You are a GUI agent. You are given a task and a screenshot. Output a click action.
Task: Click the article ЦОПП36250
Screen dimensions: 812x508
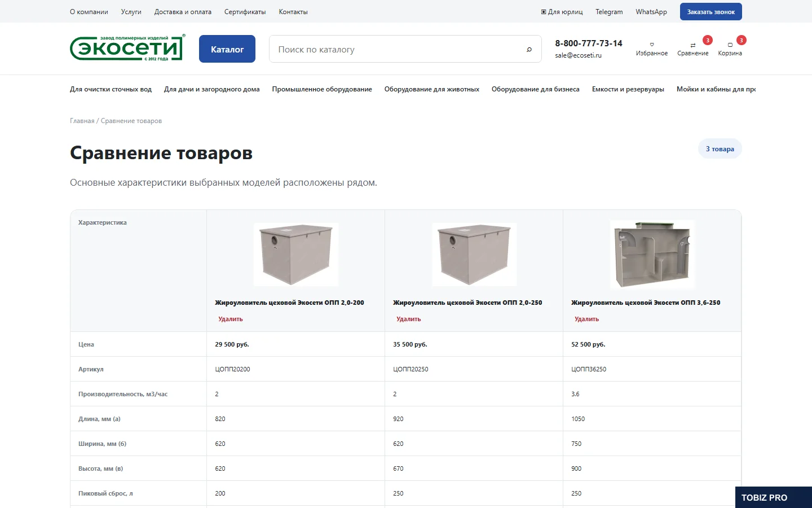589,369
